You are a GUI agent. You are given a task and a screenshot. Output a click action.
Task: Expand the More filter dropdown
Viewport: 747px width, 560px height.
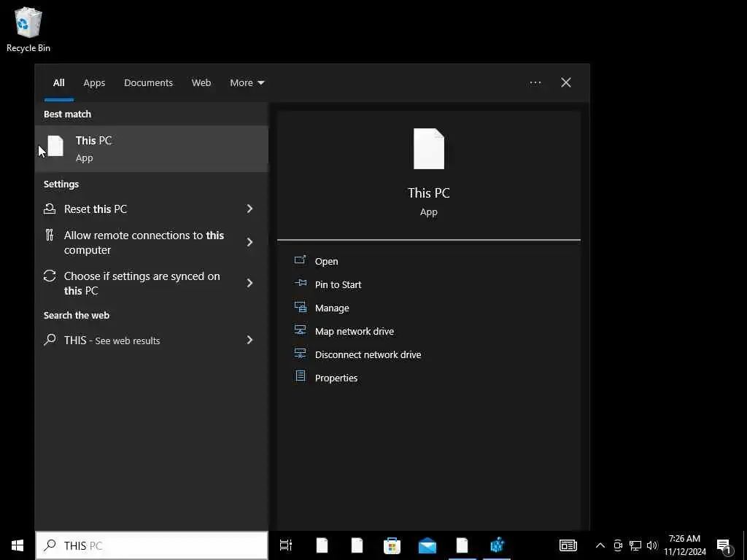247,82
